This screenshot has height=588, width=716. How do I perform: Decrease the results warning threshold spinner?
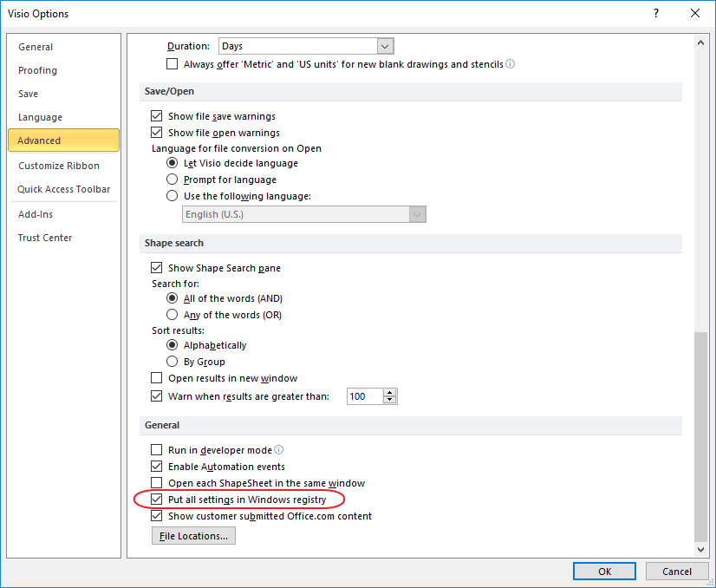pyautogui.click(x=389, y=400)
